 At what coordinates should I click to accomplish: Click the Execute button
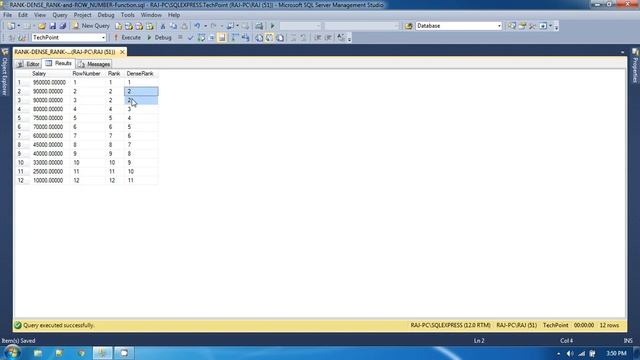coord(127,38)
